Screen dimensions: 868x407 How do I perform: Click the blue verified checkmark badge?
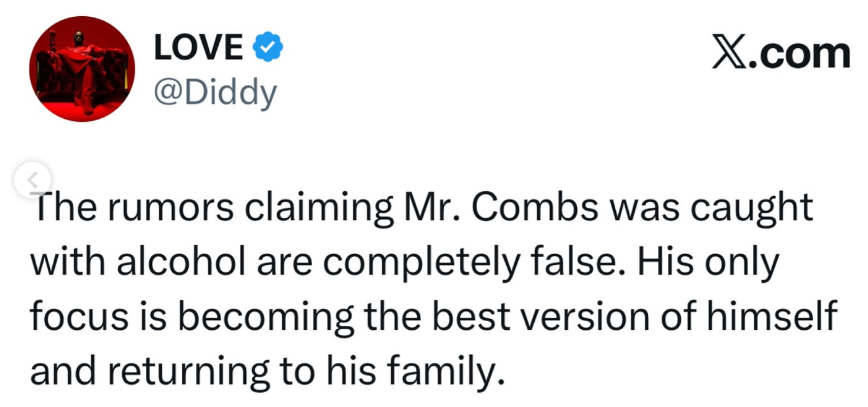[268, 47]
